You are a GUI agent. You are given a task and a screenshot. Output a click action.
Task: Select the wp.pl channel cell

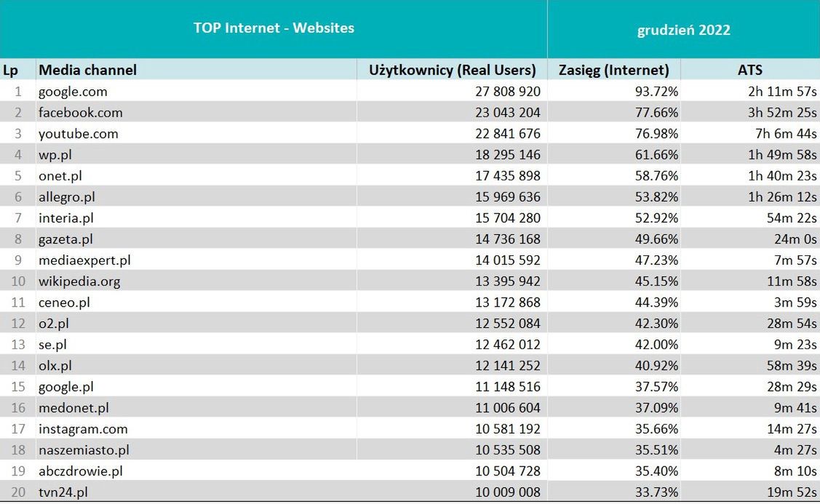point(55,155)
